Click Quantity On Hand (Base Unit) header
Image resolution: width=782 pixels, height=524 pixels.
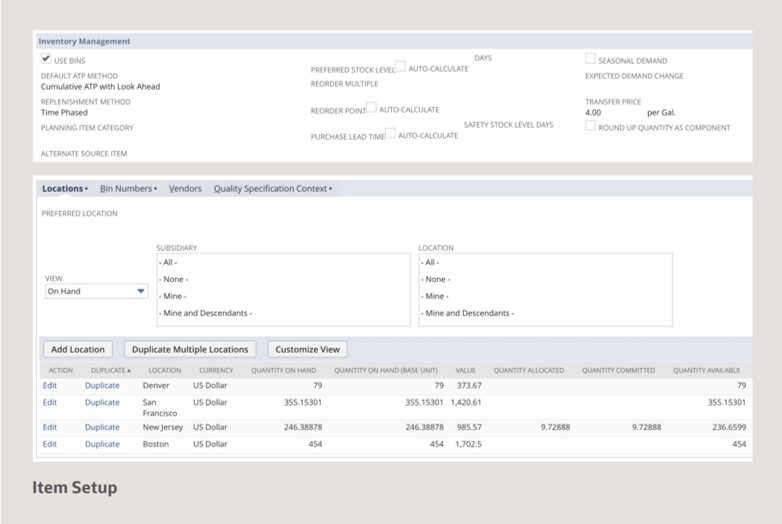coord(386,370)
